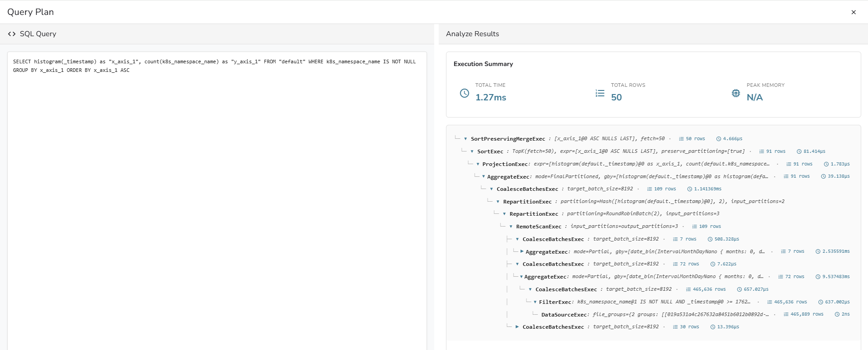Collapse the ProjectionExec node
Screen dimensions: 868x350
[478, 164]
